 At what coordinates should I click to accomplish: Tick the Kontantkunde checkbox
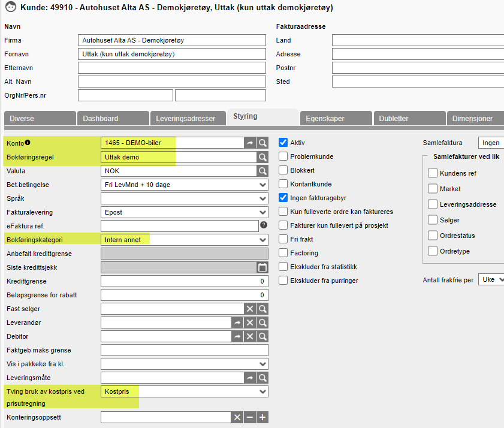[283, 184]
